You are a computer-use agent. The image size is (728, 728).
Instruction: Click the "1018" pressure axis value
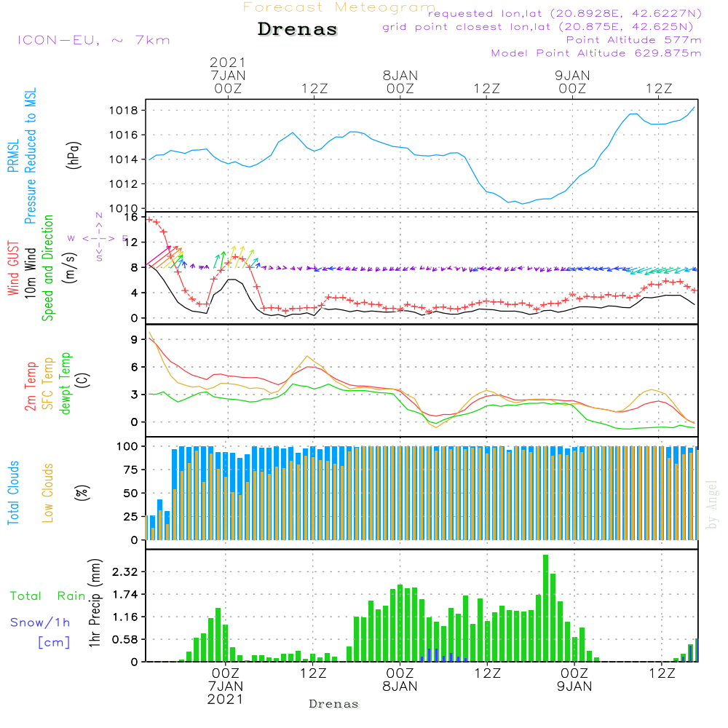[x=124, y=111]
